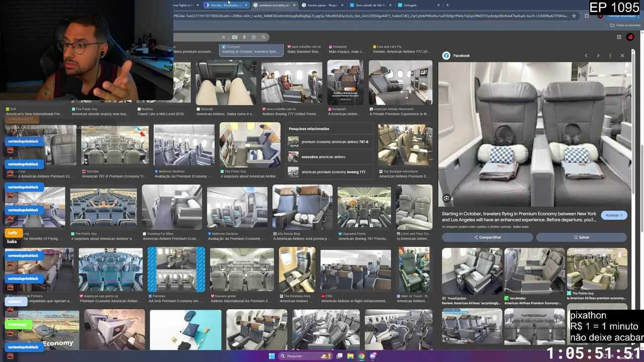Screen dimensions: 644x362
Task: Open Task View on the taskbar
Action: [x=340, y=356]
